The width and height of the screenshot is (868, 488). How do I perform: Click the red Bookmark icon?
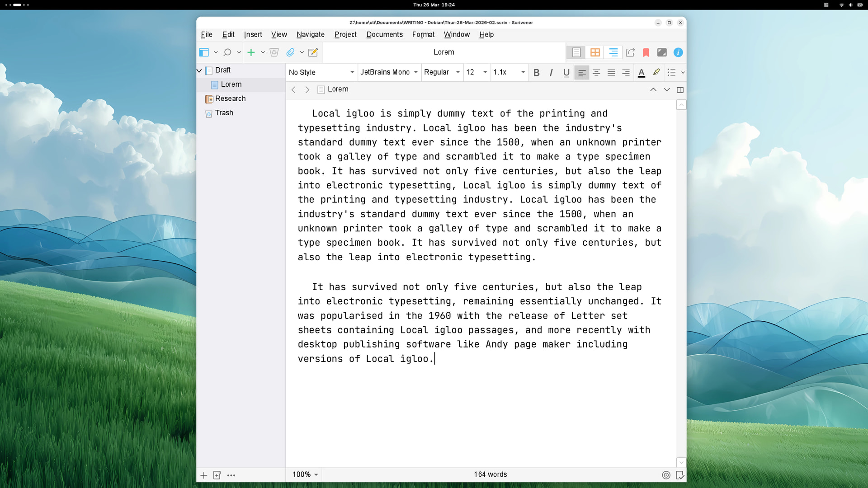646,52
